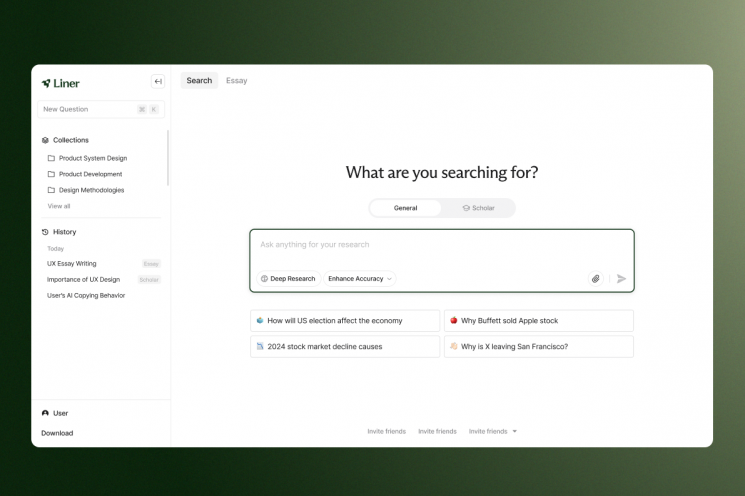Viewport: 745px width, 496px height.
Task: Open the Product Development collection
Action: pyautogui.click(x=90, y=174)
